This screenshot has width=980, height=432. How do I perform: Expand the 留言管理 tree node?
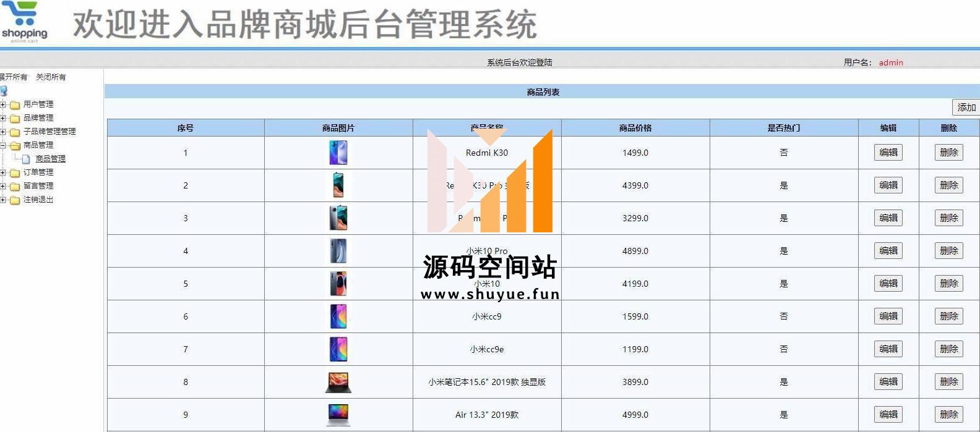(3, 186)
